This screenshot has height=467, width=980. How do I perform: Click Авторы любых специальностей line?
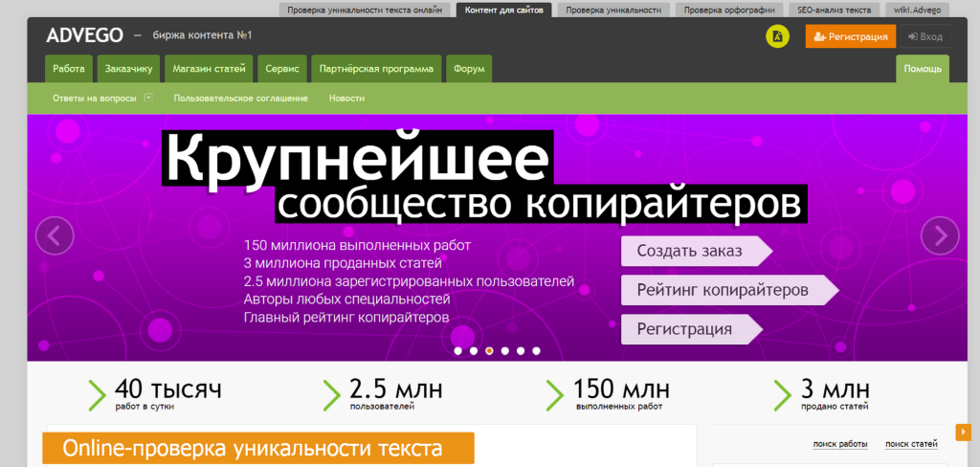346,300
